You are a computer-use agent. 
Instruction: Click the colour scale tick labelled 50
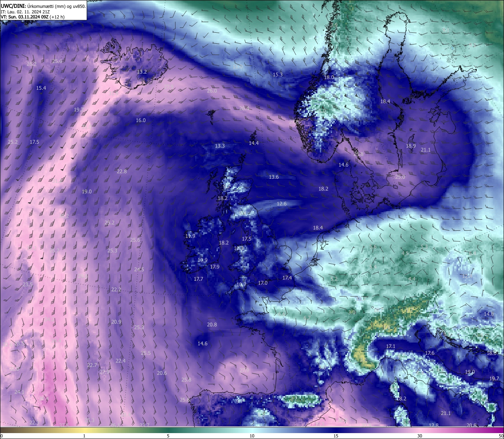pyautogui.click(x=501, y=436)
